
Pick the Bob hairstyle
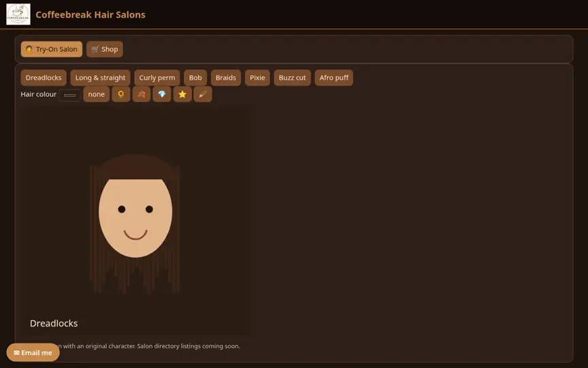pos(195,78)
